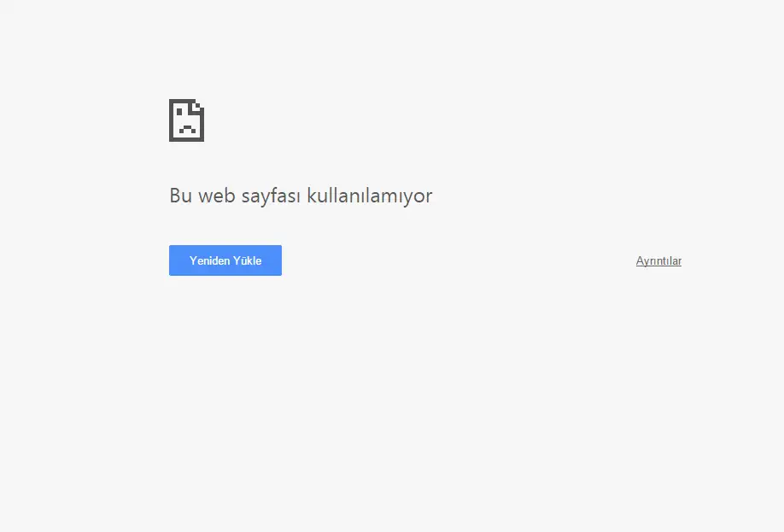
Task: Retry loading by clicking Yeniden Yükle
Action: (x=225, y=260)
